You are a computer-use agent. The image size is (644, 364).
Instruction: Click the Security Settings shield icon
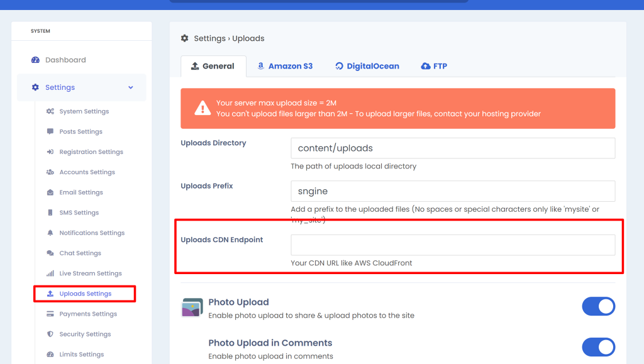50,334
